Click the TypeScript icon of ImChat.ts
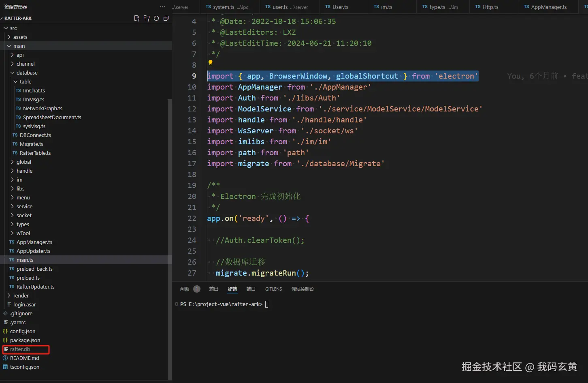The height and width of the screenshot is (383, 588). [18, 90]
